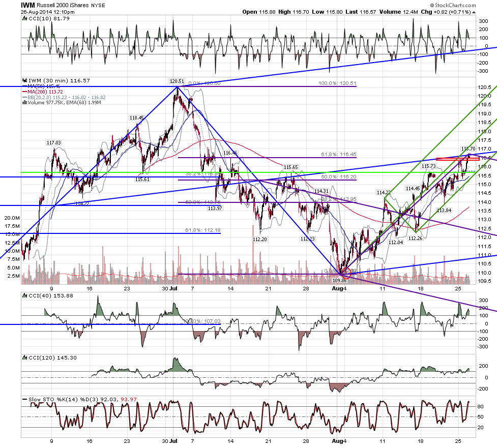
Task: Click the line marker before Slow STO
Action: (x=25, y=399)
